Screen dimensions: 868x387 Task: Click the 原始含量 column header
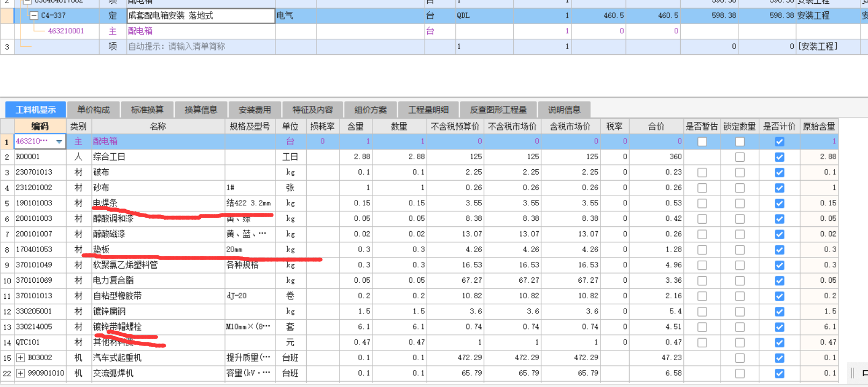tap(818, 126)
